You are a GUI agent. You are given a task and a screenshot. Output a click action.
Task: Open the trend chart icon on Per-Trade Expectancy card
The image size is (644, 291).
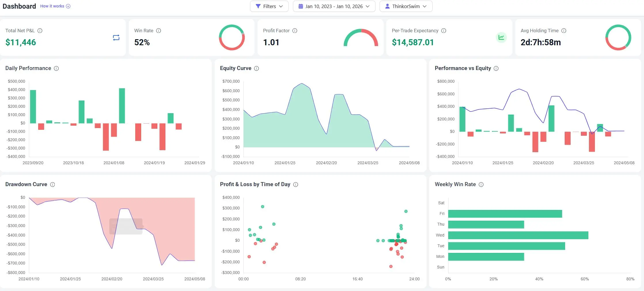click(501, 37)
